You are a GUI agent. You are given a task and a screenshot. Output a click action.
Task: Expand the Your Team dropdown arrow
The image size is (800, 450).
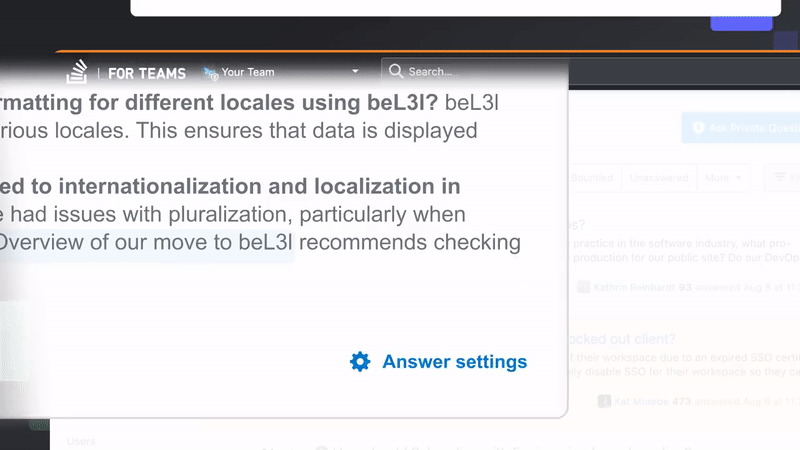pos(355,72)
